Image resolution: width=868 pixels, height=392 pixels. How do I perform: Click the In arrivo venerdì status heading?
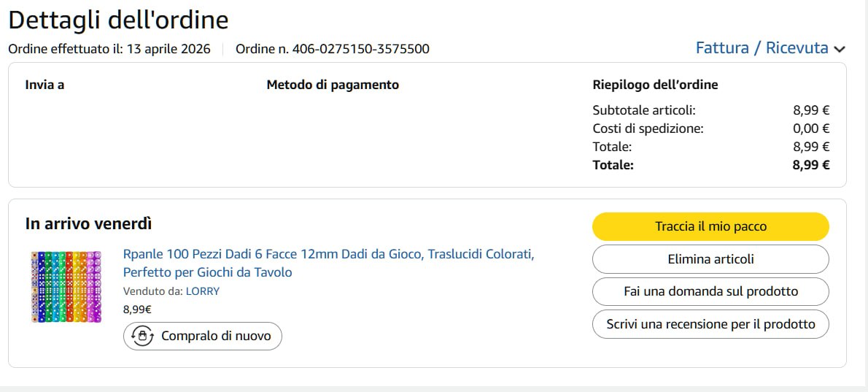(x=88, y=223)
